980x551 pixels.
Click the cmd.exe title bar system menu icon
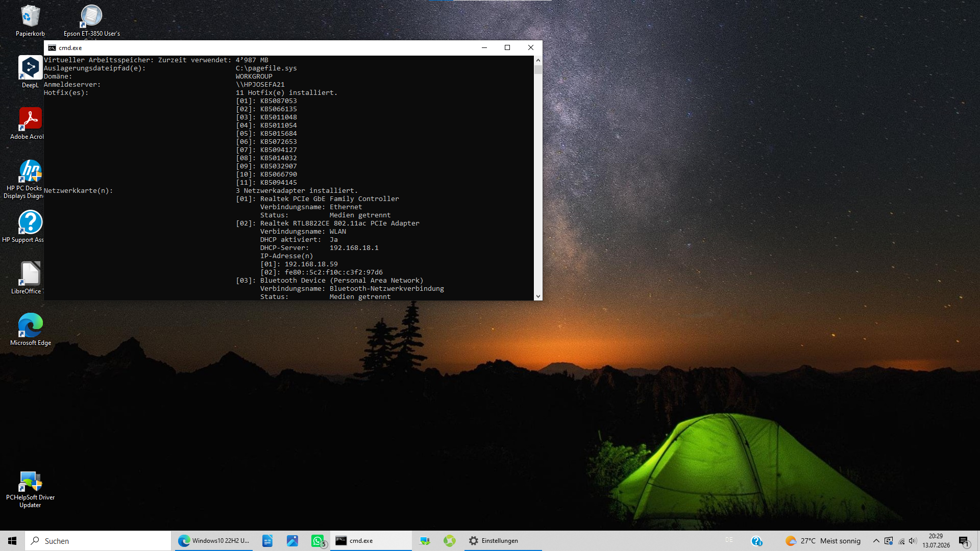52,48
